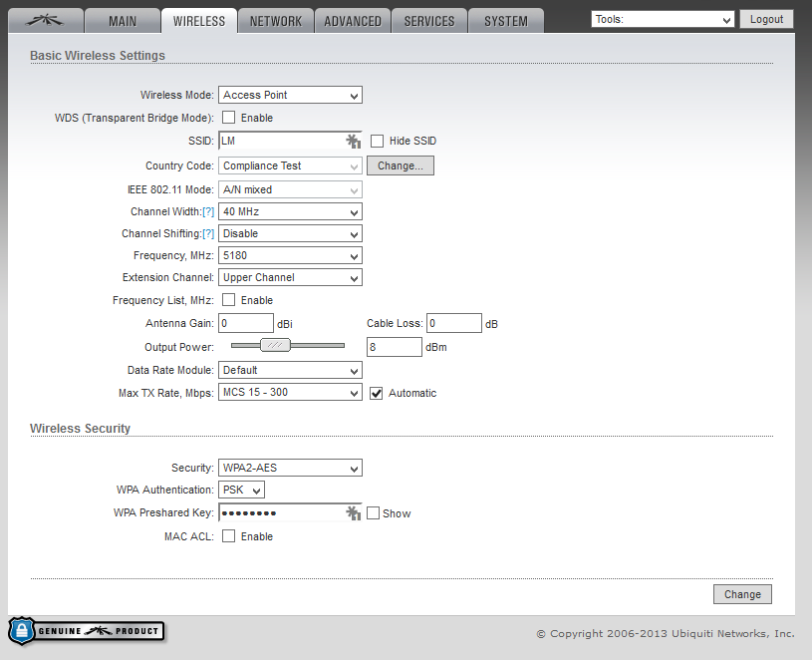Open the Tools dropdown
The width and height of the screenshot is (812, 660).
coord(663,20)
